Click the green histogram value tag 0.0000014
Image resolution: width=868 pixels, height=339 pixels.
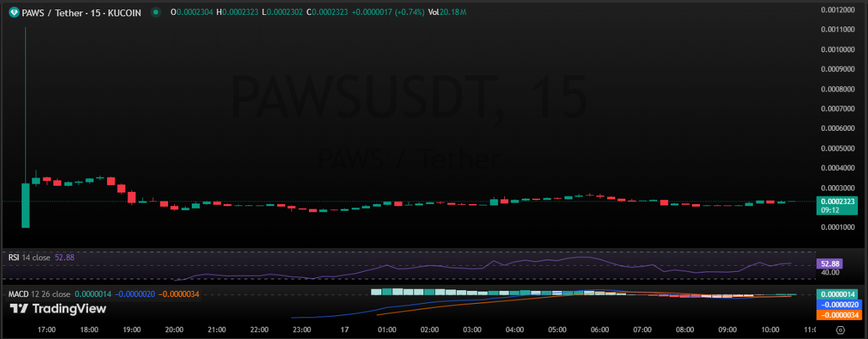pos(840,294)
